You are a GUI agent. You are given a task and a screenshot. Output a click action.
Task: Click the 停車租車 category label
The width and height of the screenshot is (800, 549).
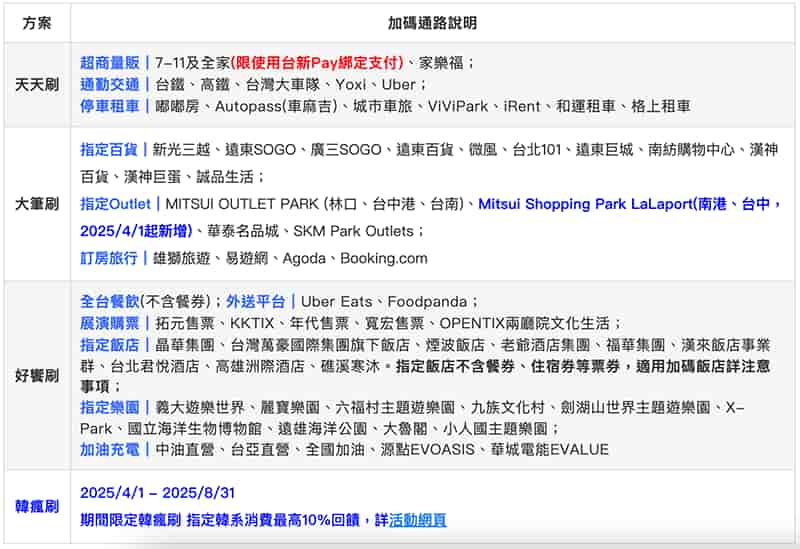[110, 106]
